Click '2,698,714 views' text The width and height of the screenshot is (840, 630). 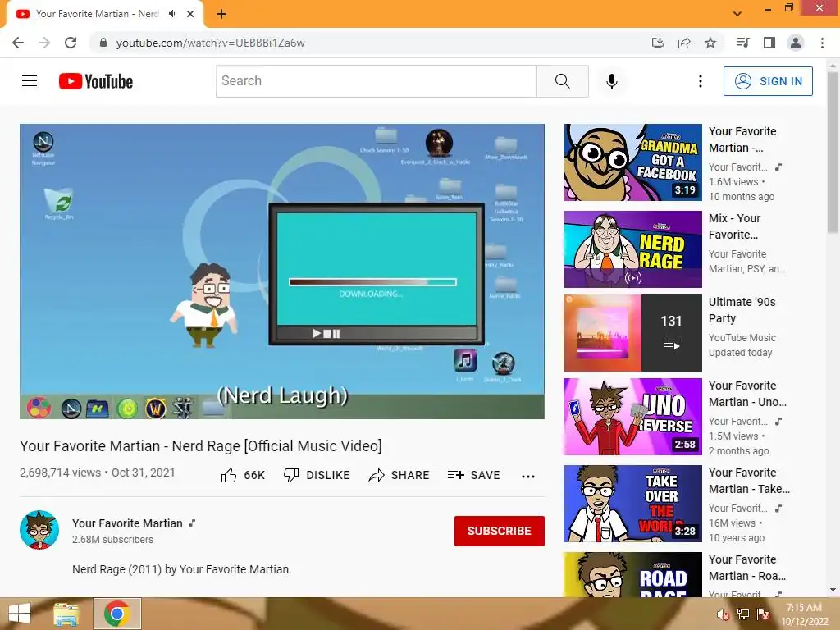click(x=60, y=472)
